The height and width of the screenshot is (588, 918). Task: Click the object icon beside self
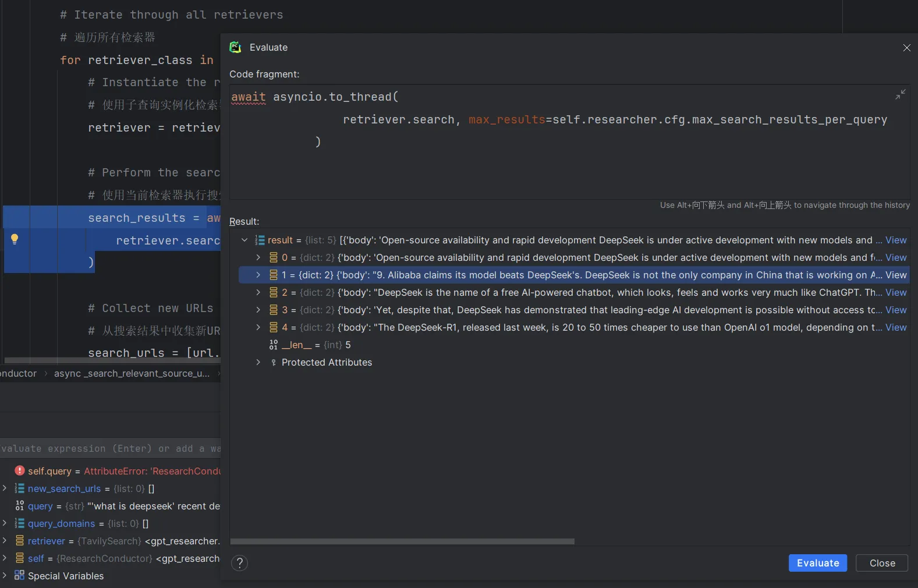tap(19, 558)
